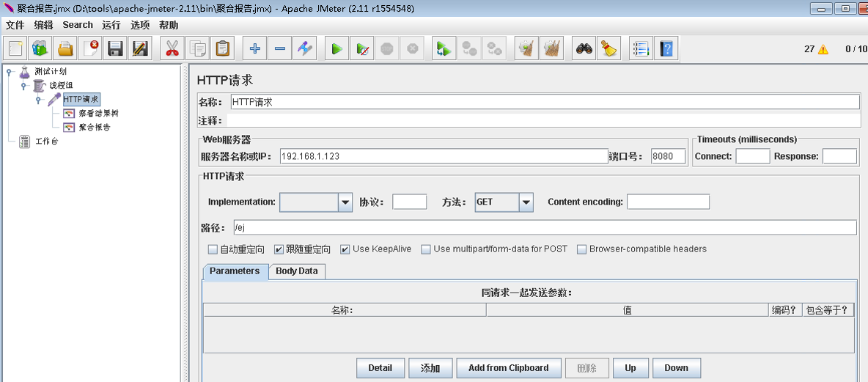868x382 pixels.
Task: Open the Implementation dropdown
Action: pyautogui.click(x=345, y=202)
